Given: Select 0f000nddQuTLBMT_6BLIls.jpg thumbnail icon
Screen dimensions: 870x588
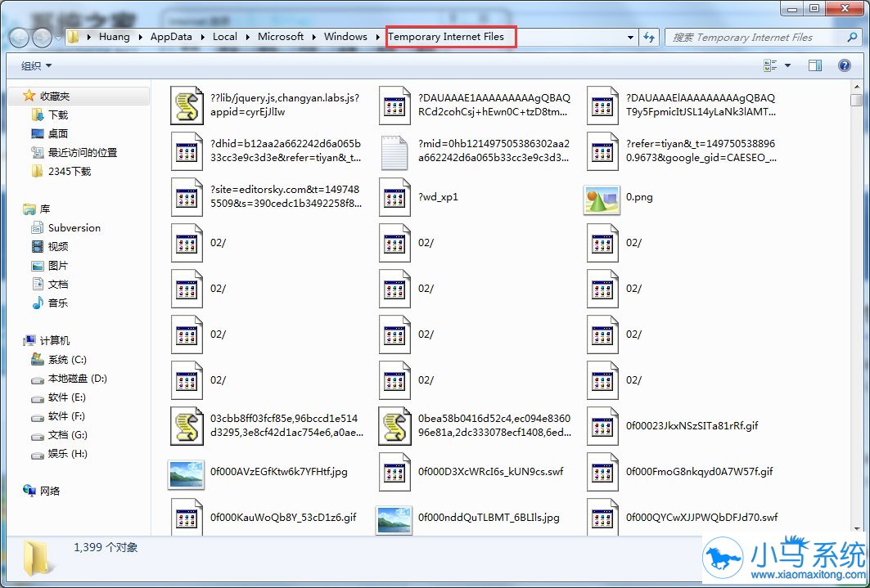Looking at the screenshot, I should 394,520.
